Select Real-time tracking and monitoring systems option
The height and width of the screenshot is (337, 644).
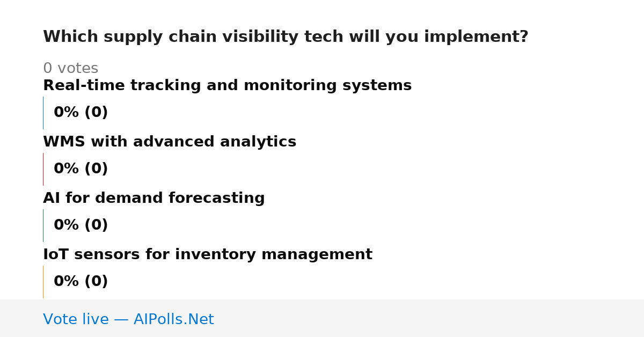pyautogui.click(x=227, y=86)
